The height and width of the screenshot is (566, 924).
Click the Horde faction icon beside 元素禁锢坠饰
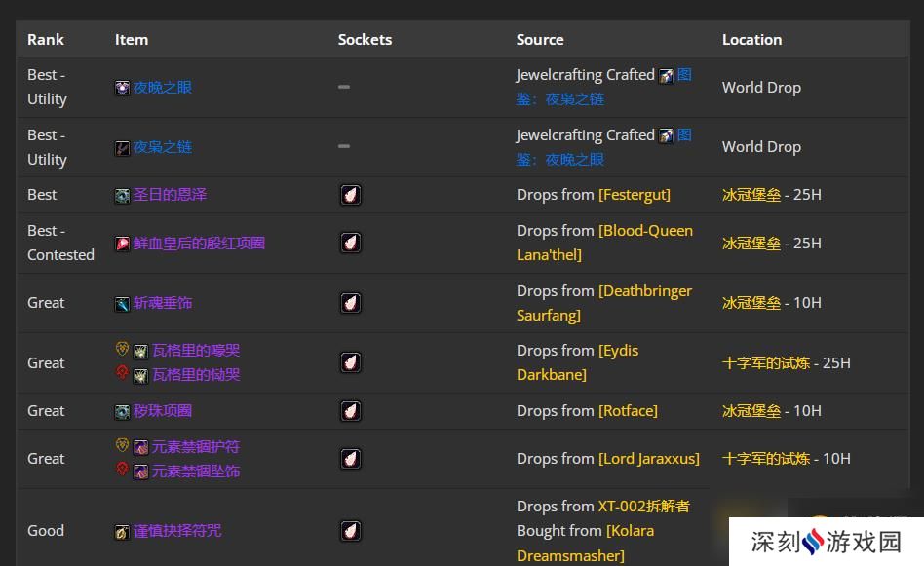click(122, 470)
